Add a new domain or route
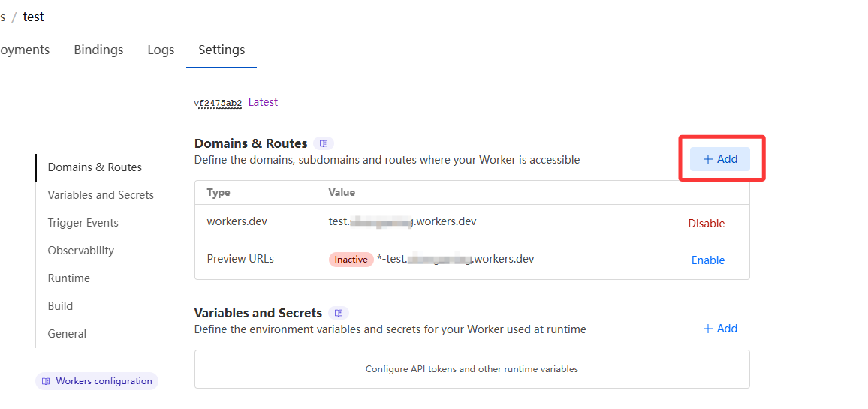868x409 pixels. point(719,159)
